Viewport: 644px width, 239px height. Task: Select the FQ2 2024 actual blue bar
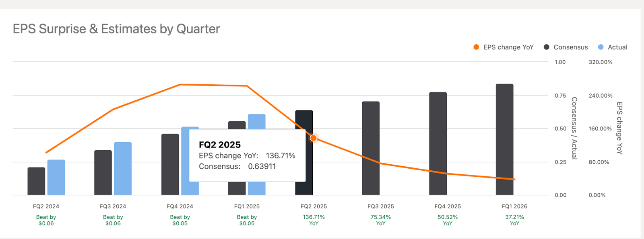pos(56,177)
